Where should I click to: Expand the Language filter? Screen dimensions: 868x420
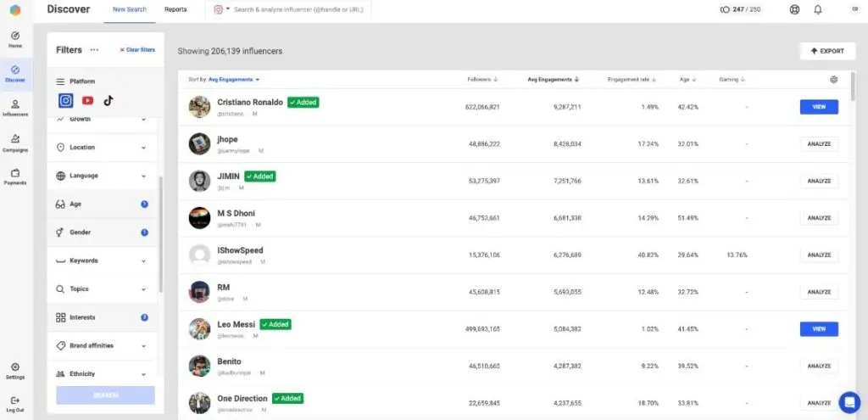(x=102, y=176)
